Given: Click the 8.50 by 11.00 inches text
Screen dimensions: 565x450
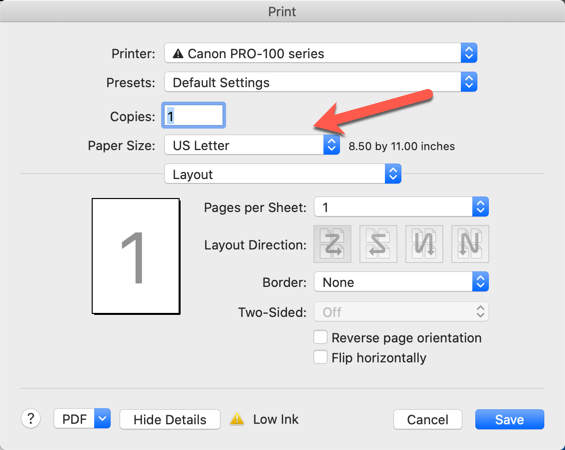Looking at the screenshot, I should [x=401, y=146].
